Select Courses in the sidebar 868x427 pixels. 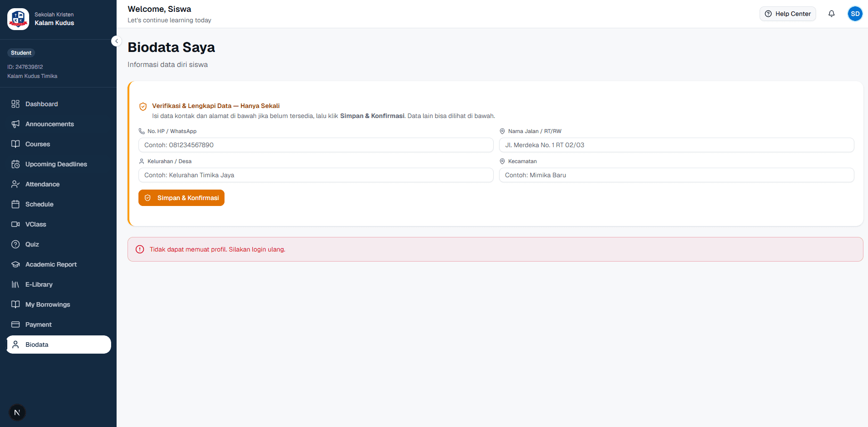pyautogui.click(x=38, y=144)
